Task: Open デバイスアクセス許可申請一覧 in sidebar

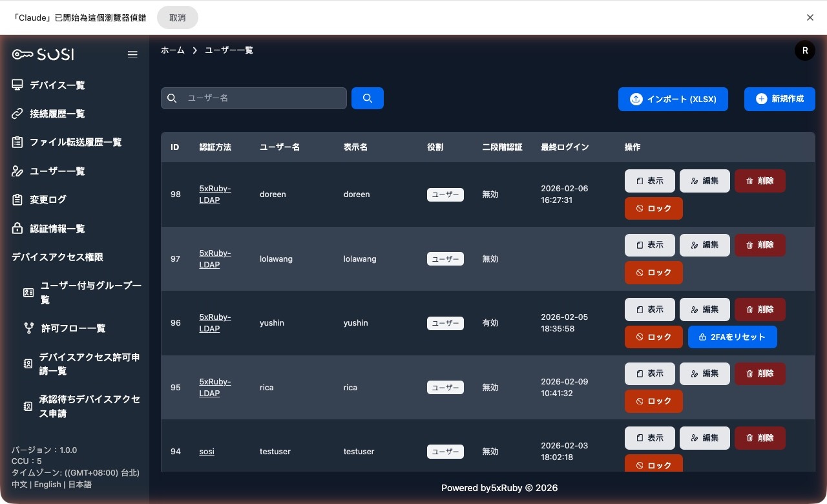Action: tap(89, 364)
